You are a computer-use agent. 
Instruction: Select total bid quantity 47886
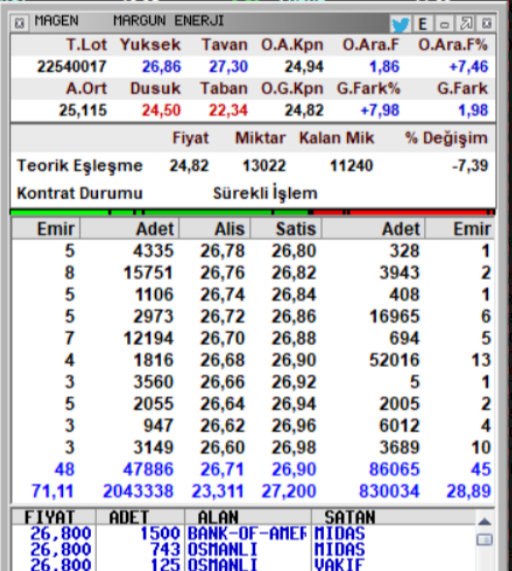[148, 469]
